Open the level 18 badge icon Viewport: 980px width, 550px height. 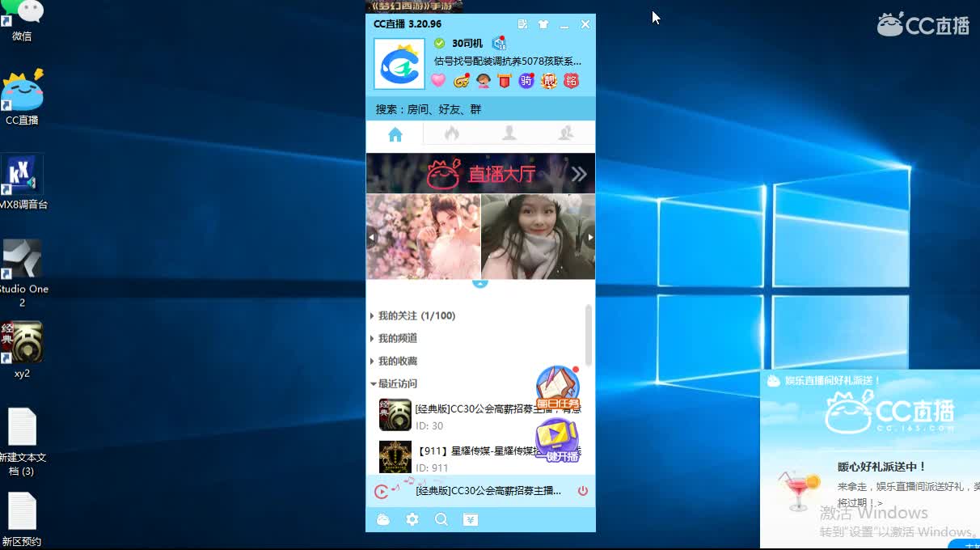pos(499,43)
